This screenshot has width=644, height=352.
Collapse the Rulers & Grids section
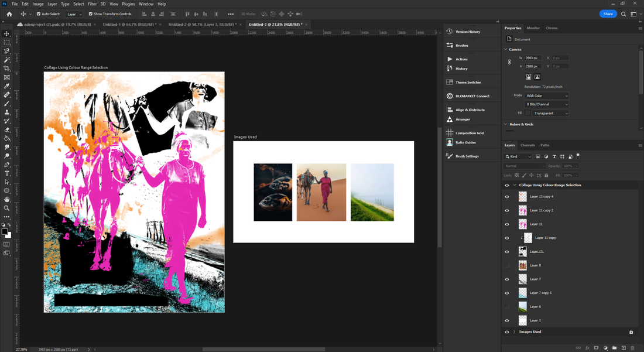tap(506, 124)
